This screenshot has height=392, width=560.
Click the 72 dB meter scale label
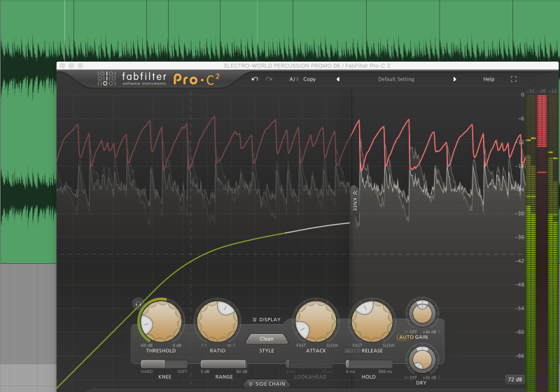513,380
